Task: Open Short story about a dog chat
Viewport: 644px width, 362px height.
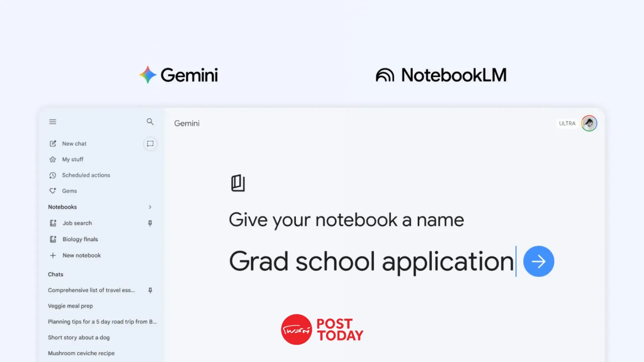Action: click(x=79, y=338)
